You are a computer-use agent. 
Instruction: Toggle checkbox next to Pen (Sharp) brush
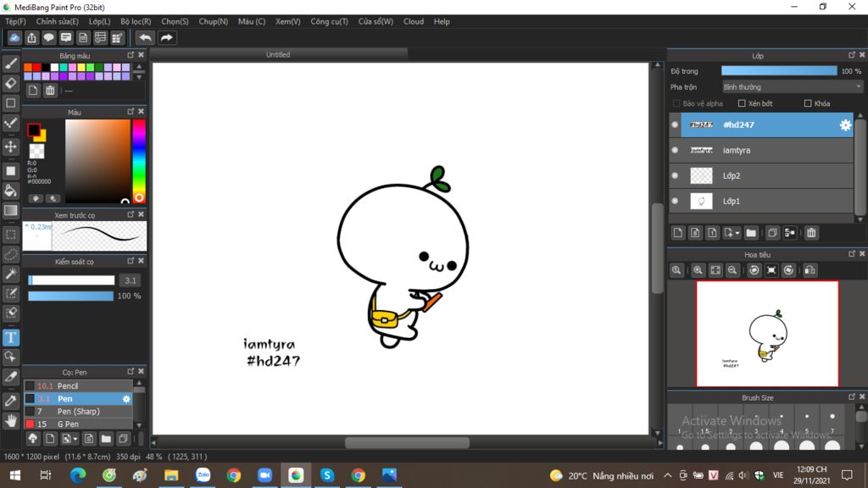[x=30, y=412]
